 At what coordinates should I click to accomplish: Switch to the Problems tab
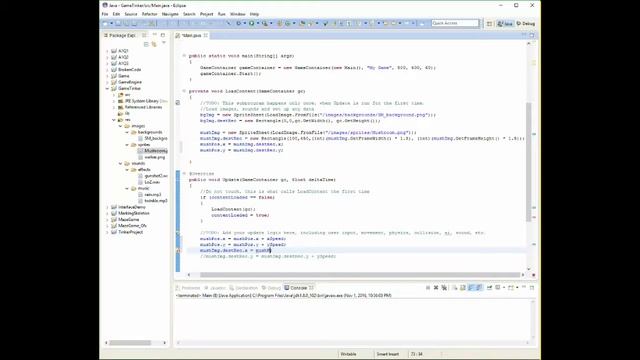point(188,288)
